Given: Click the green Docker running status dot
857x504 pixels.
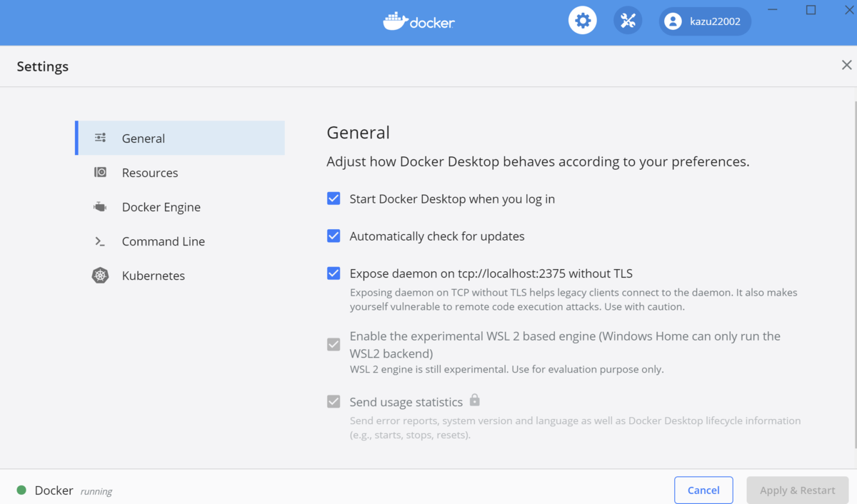Looking at the screenshot, I should (21, 490).
